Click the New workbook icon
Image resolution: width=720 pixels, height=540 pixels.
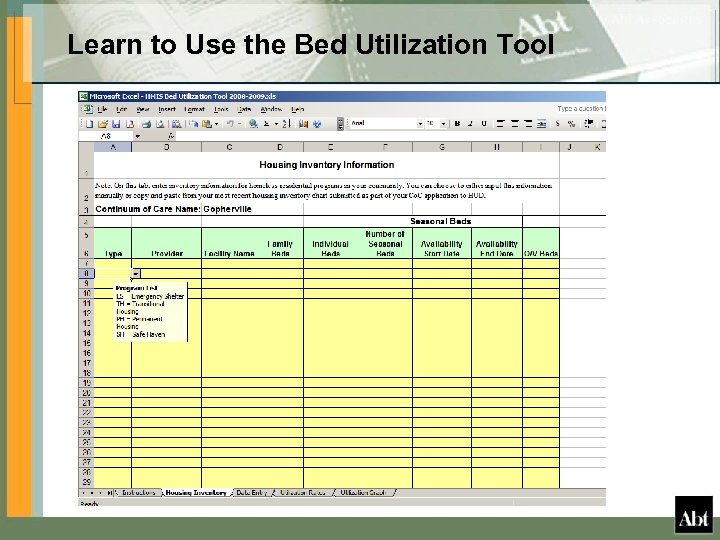[90, 124]
